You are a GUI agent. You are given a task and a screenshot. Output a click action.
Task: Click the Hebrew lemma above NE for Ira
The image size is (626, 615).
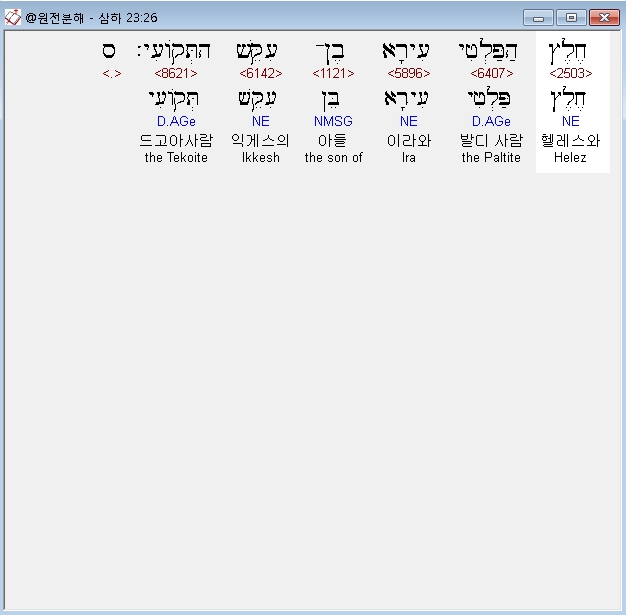click(406, 99)
